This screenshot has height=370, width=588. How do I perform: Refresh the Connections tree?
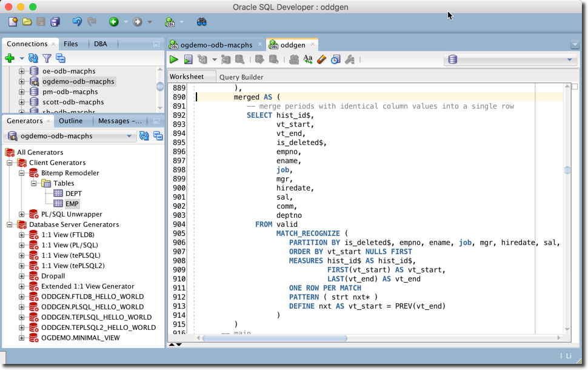(x=33, y=58)
